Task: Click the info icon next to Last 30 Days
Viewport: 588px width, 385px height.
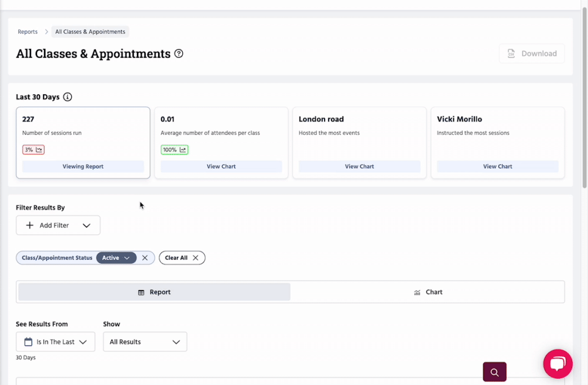Action: pos(68,97)
